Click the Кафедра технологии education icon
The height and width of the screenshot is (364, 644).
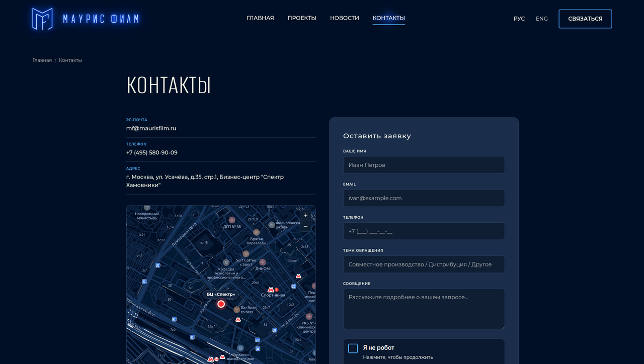pyautogui.click(x=226, y=262)
